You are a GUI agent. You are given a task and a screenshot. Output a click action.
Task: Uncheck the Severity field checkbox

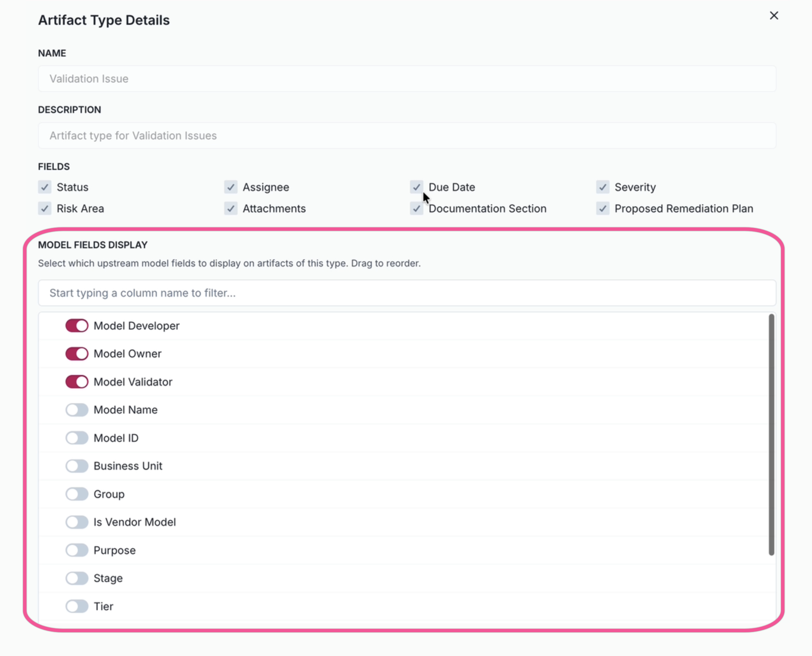(x=602, y=187)
